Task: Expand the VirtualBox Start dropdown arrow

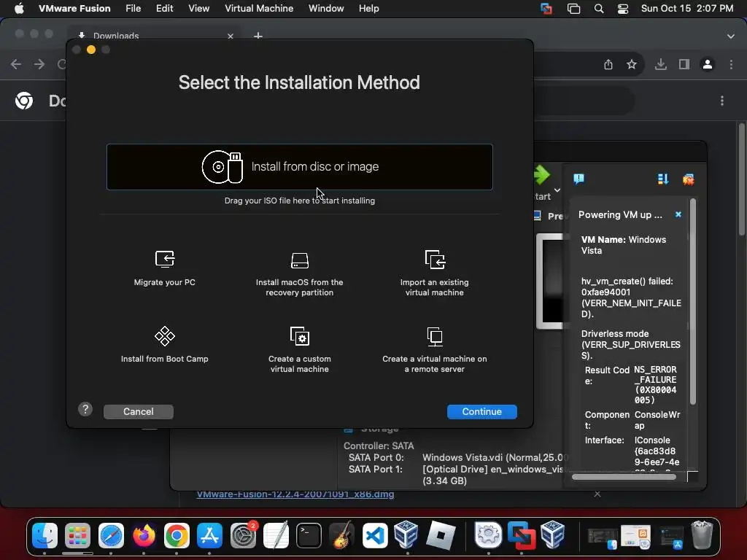Action: [x=557, y=190]
